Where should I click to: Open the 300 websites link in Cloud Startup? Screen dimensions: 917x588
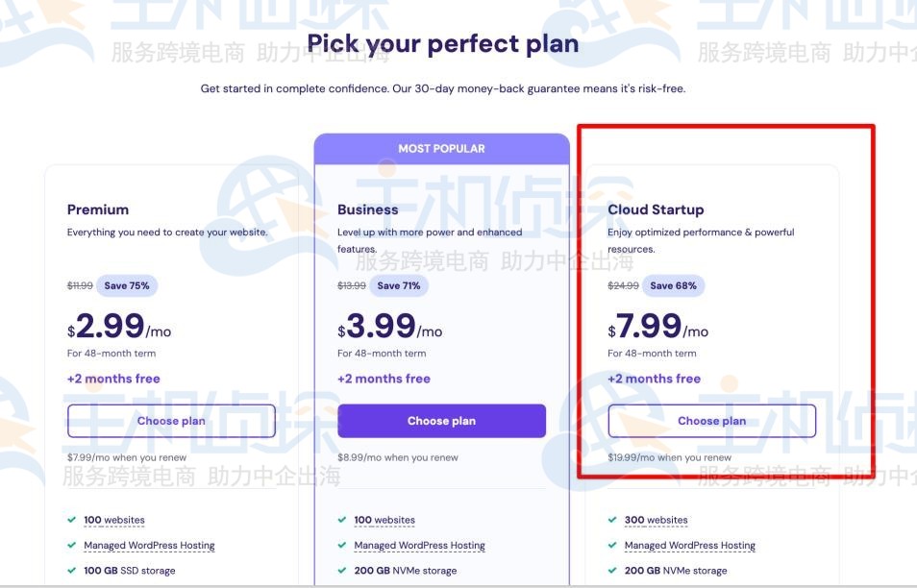pyautogui.click(x=656, y=520)
